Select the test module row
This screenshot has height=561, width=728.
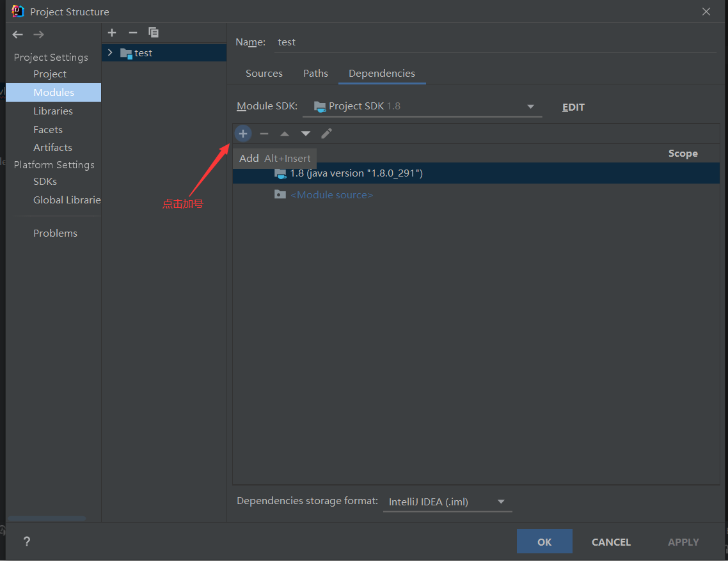tap(164, 53)
